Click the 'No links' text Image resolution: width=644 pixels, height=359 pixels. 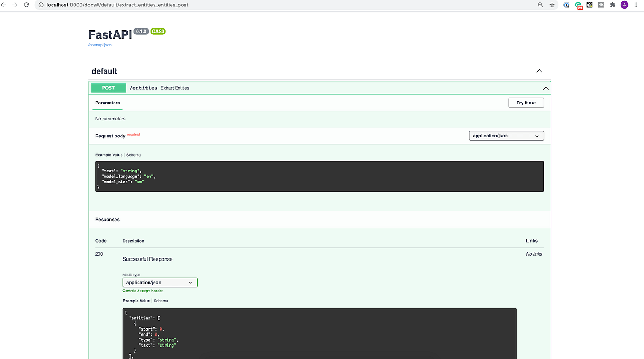coord(534,254)
